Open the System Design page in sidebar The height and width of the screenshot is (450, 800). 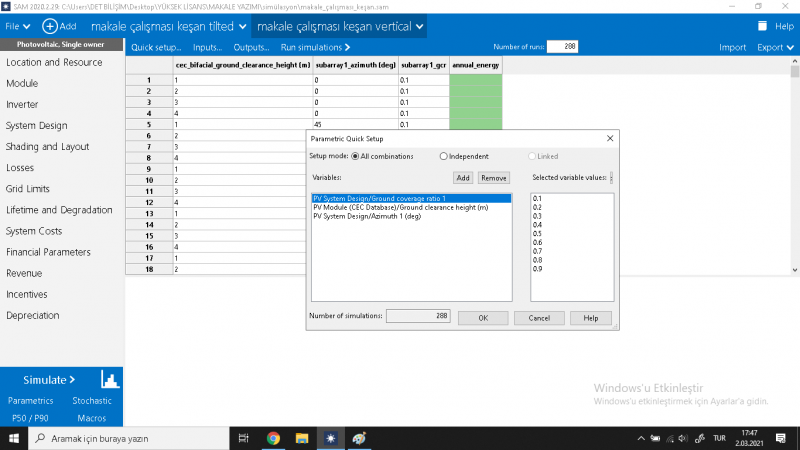[x=37, y=125]
